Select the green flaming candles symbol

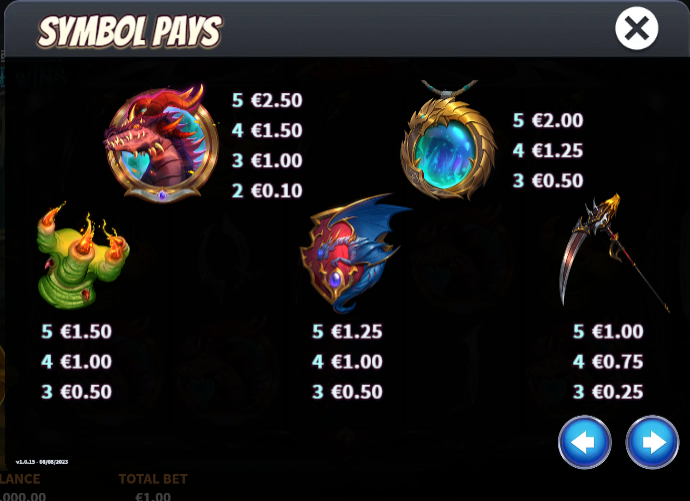83,255
